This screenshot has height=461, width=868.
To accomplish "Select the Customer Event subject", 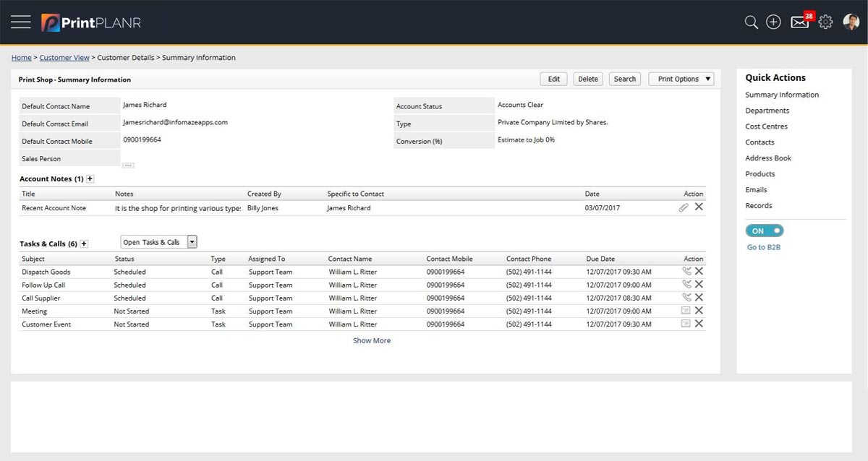I will click(x=46, y=324).
